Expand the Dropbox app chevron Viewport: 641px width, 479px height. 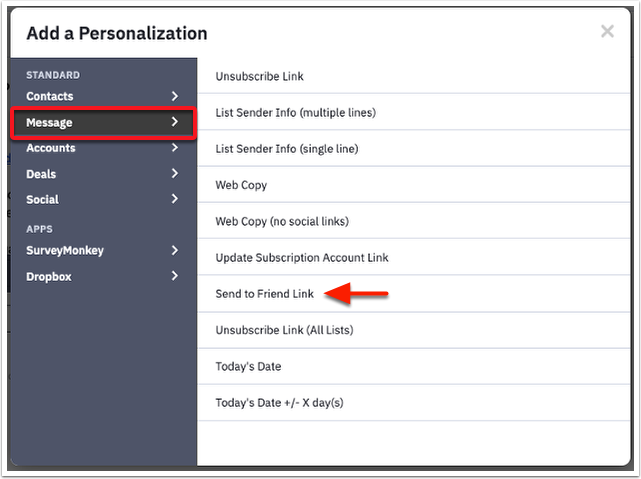click(x=174, y=276)
